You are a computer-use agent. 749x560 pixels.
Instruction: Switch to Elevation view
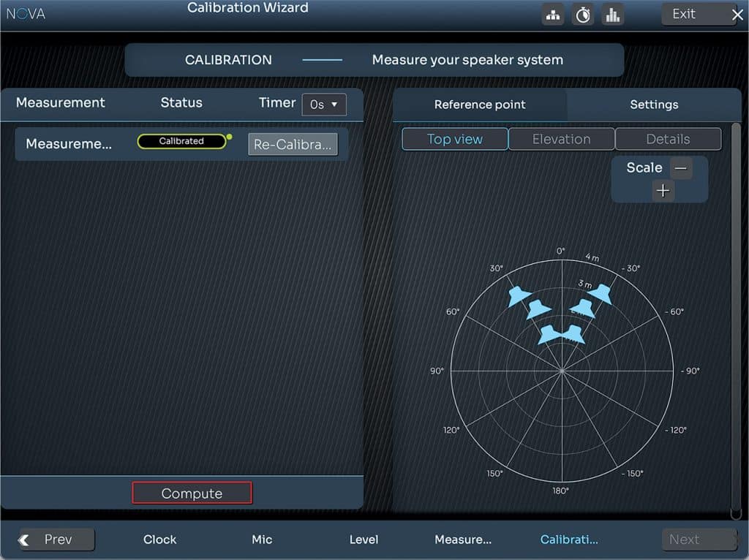pos(561,140)
